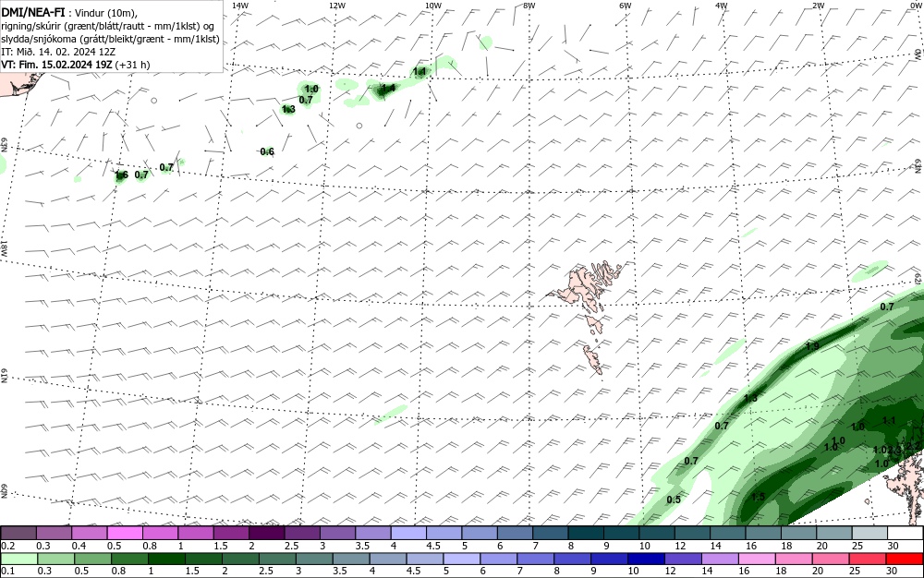Pick the pale grey swatch labeled 25 in upper row
Viewport: 924px width, 578px height.
point(870,534)
